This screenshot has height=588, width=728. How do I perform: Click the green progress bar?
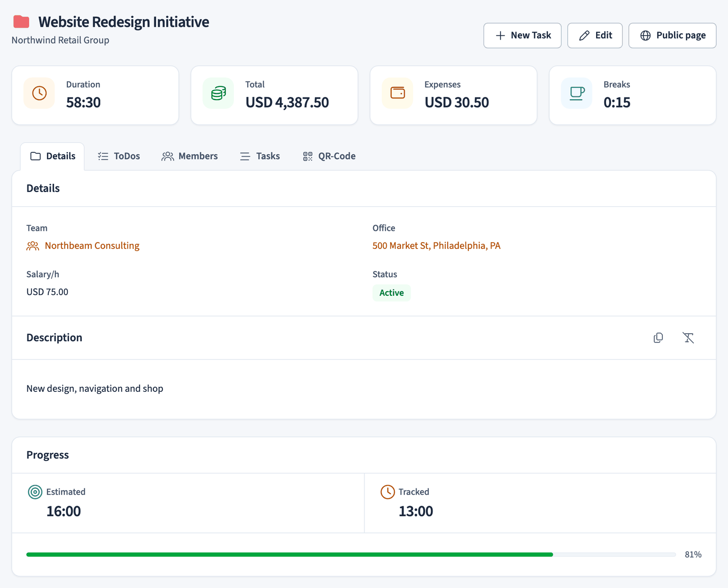pyautogui.click(x=289, y=554)
